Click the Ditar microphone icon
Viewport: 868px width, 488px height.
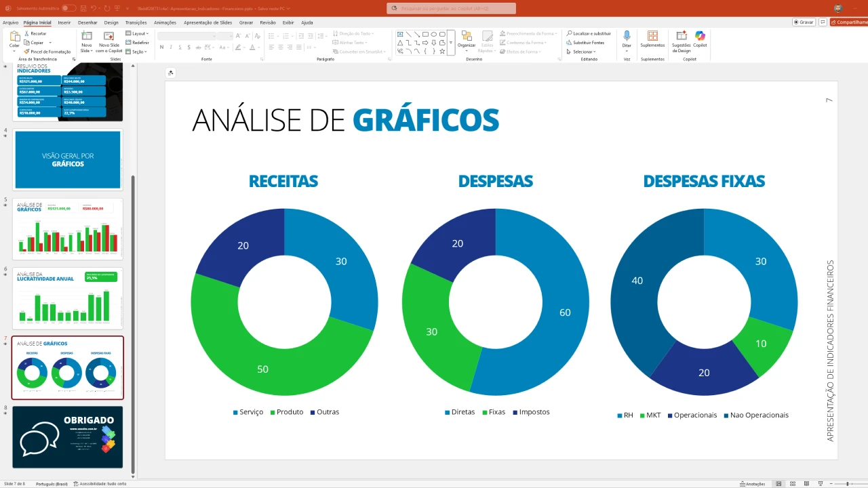(x=627, y=36)
